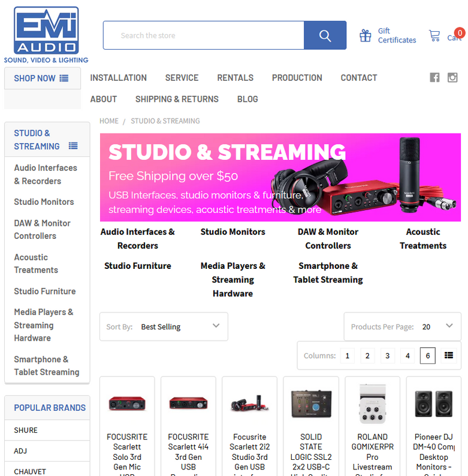This screenshot has width=468, height=476.
Task: Open the Instagram page icon
Action: 452,77
